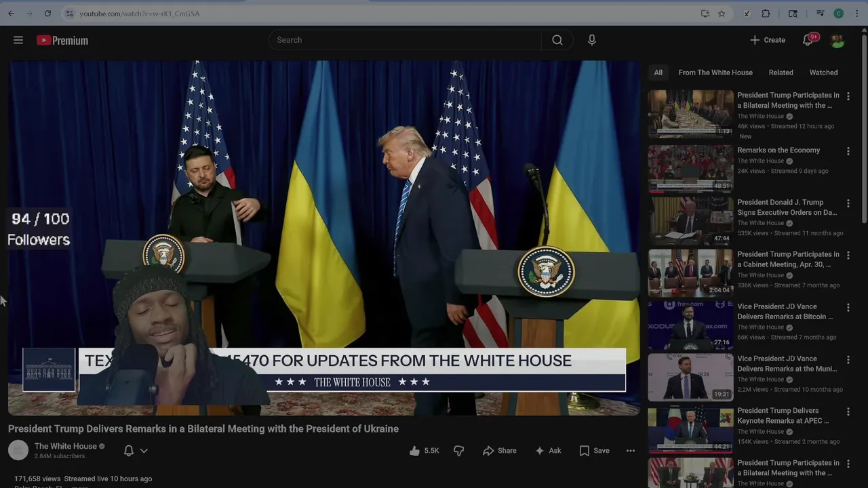This screenshot has width=868, height=488.
Task: Open options menu for Signs Executive Orders video
Action: pos(848,204)
